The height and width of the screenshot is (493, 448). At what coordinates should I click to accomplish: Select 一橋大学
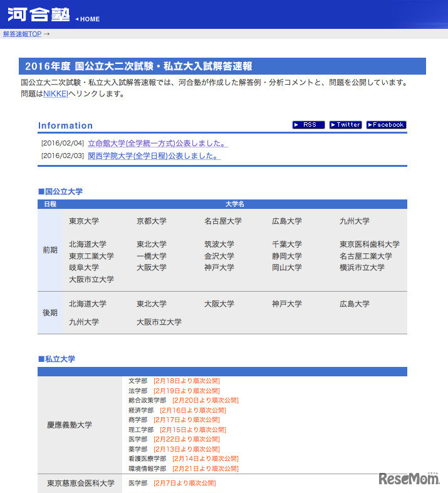click(152, 256)
